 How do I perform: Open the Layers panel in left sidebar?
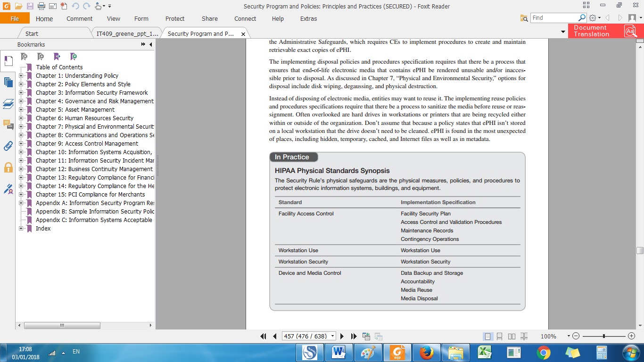8,104
